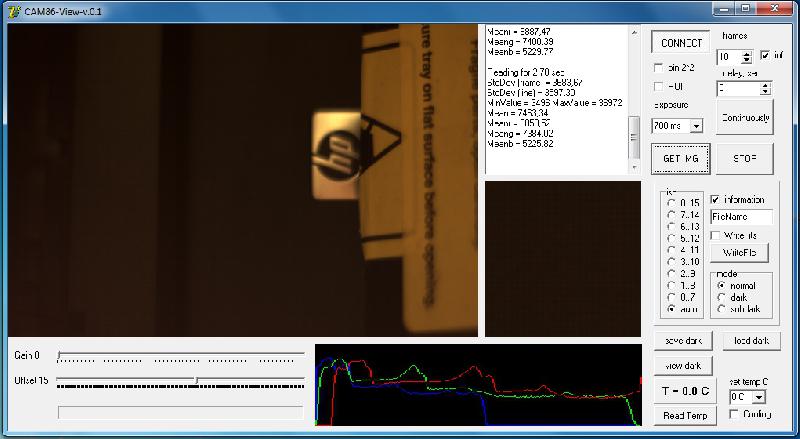
Task: Click the load dark button
Action: pos(751,340)
